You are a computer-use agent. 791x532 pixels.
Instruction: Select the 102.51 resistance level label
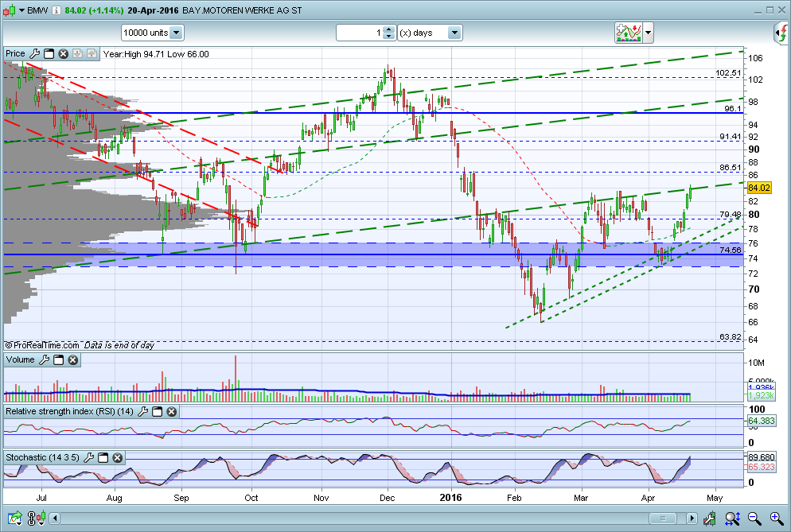point(728,73)
